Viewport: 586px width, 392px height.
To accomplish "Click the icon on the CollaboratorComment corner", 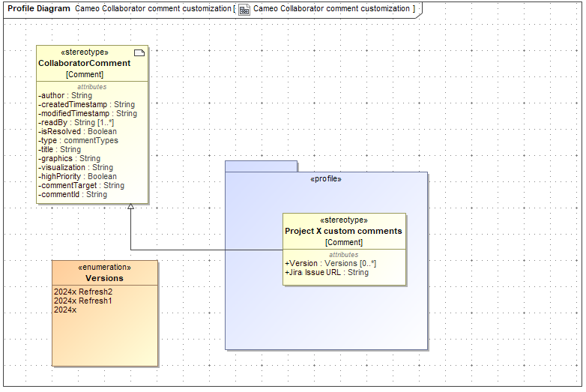I will pyautogui.click(x=139, y=52).
